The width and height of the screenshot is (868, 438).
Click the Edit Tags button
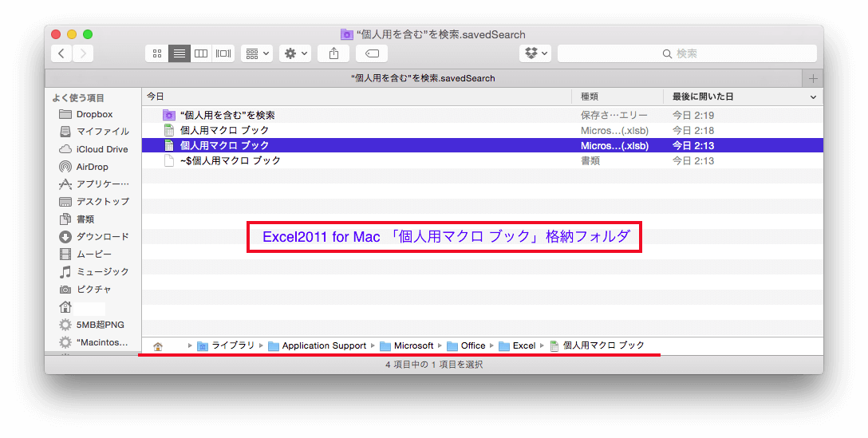(x=372, y=53)
